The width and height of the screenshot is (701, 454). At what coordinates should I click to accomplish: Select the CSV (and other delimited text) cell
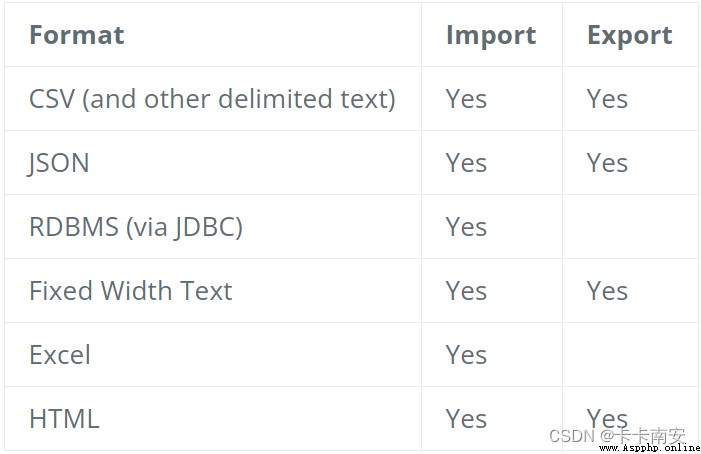point(212,99)
